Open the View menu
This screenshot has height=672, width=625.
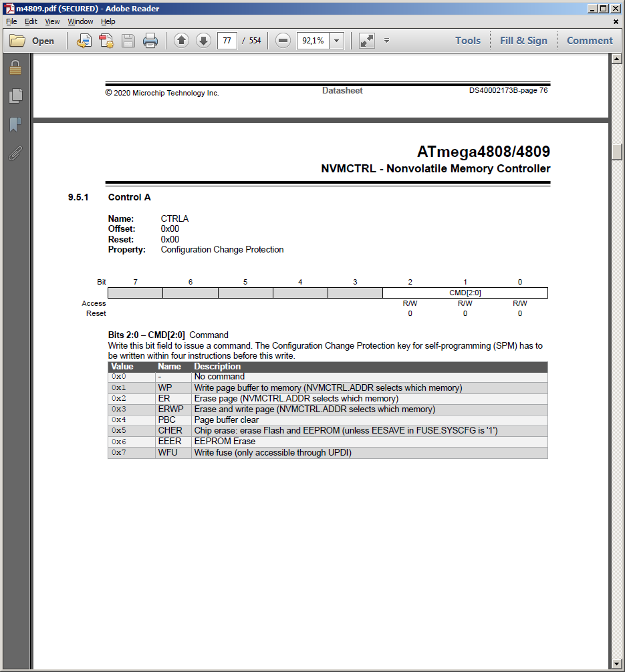coord(52,21)
